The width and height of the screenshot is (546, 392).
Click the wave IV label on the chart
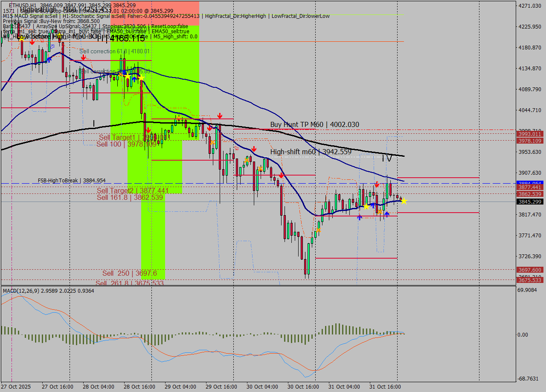[386, 159]
